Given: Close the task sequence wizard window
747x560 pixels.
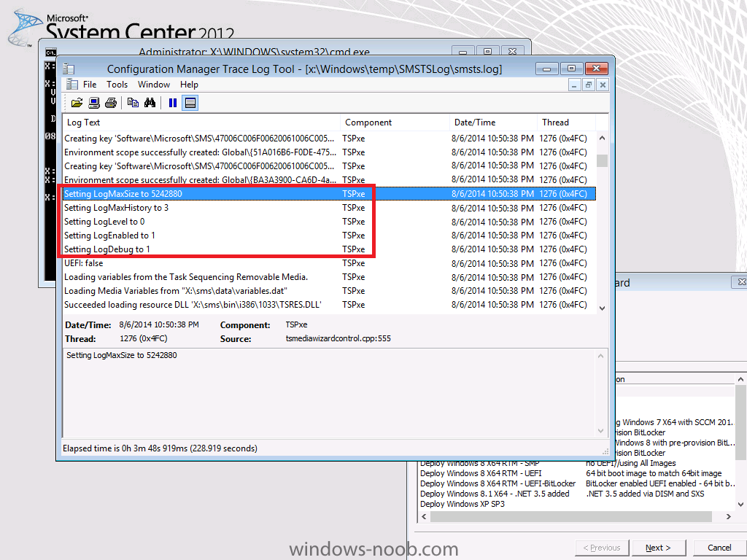Looking at the screenshot, I should click(741, 282).
